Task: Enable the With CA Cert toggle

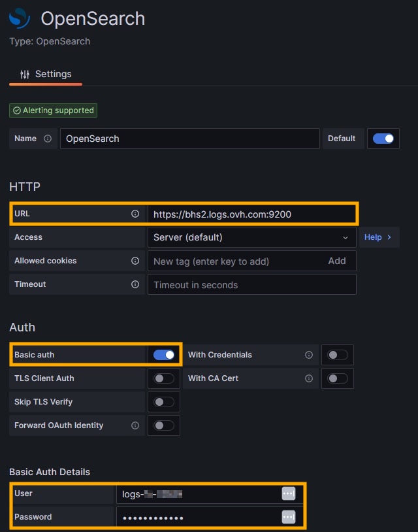Action: pyautogui.click(x=337, y=378)
